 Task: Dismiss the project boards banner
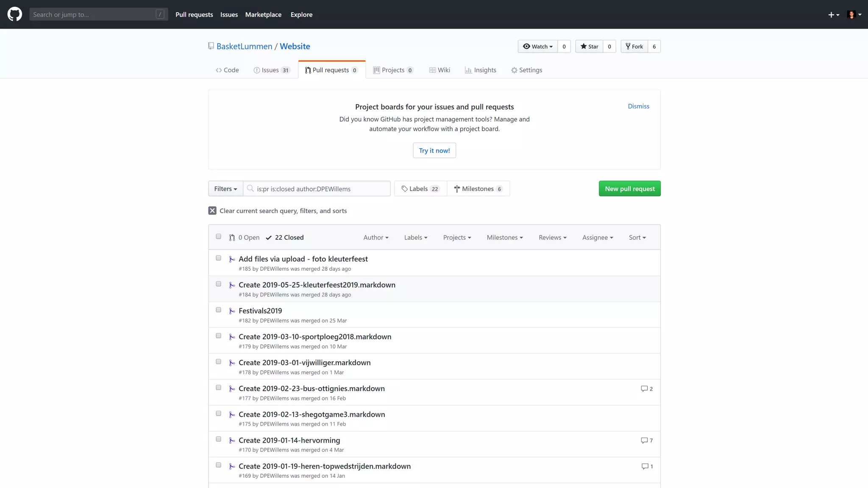pos(638,106)
